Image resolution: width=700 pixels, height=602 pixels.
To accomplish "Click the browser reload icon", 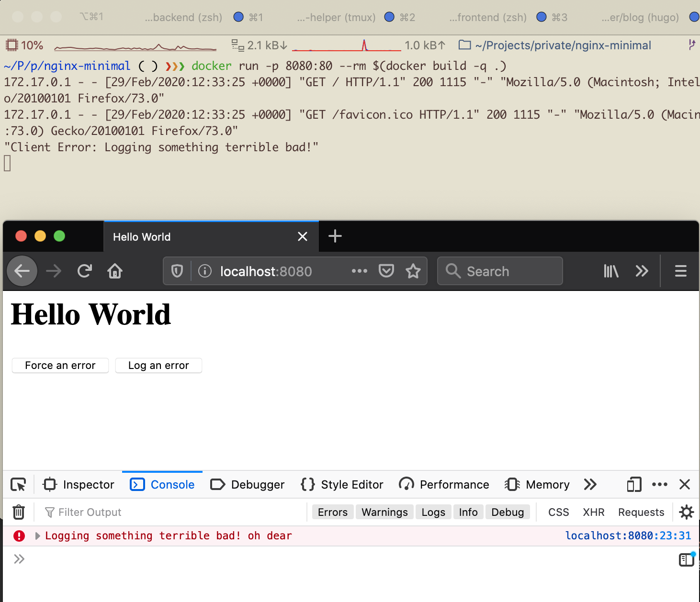I will coord(85,271).
